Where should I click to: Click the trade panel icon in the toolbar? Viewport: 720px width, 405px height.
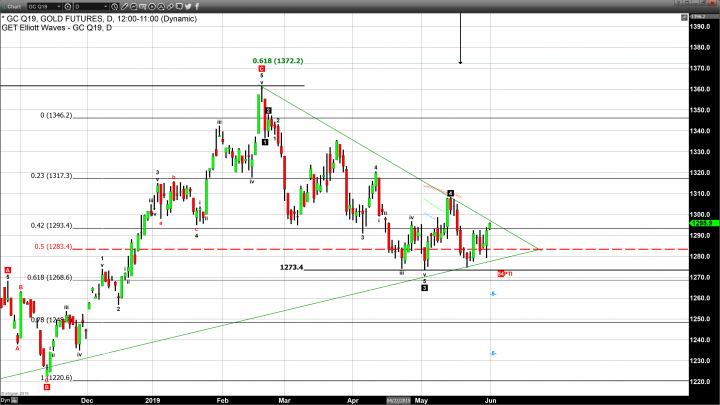(x=142, y=6)
